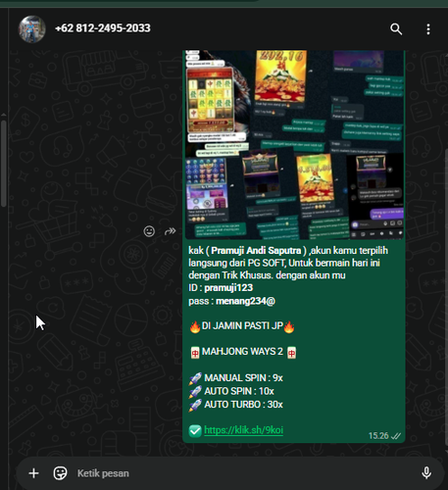
Task: React to the message with emoji
Action: coord(149,231)
